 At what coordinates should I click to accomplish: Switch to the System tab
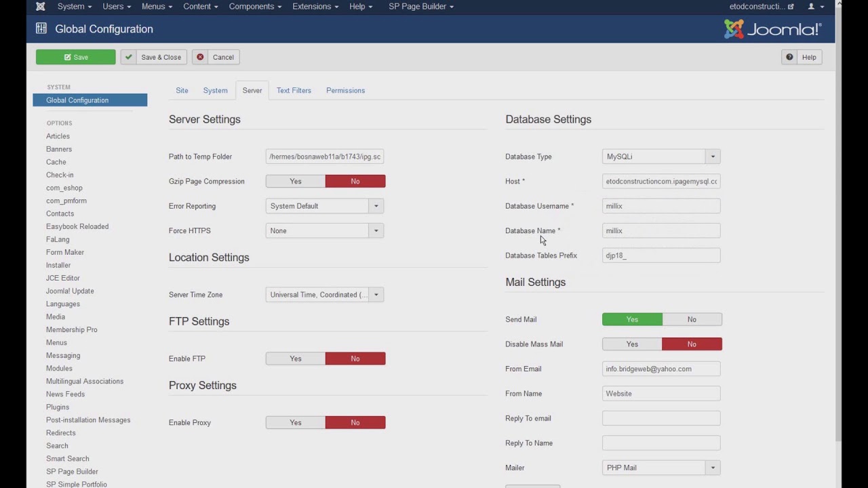point(215,90)
